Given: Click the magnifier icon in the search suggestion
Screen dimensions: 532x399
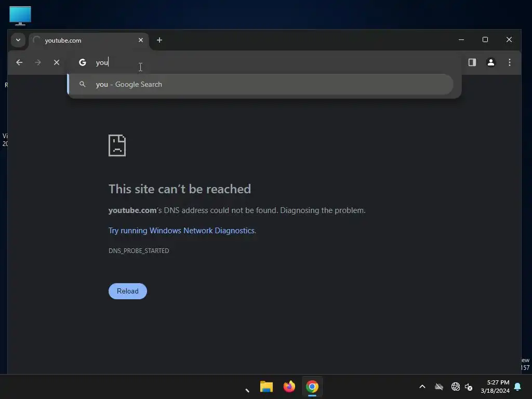Looking at the screenshot, I should tap(83, 84).
